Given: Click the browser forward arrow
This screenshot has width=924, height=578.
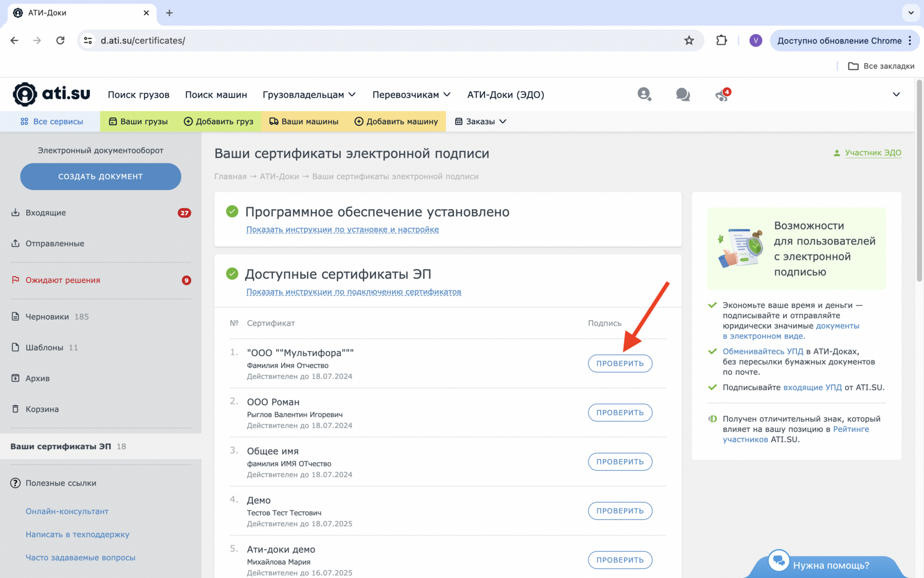Looking at the screenshot, I should (x=37, y=40).
